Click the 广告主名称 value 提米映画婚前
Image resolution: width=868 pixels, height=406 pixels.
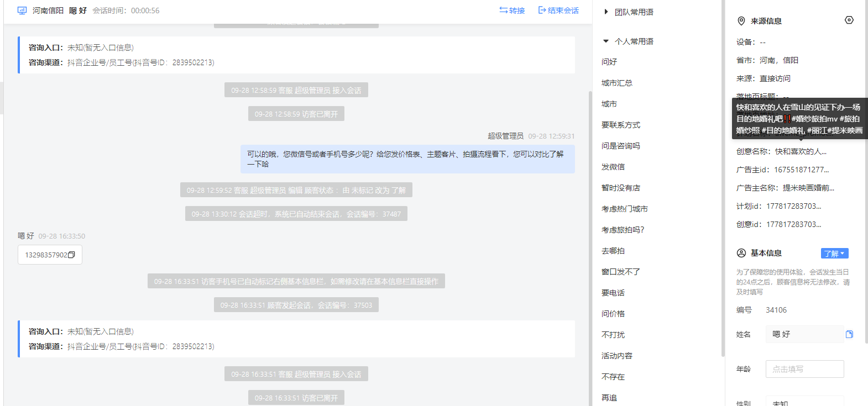[808, 188]
